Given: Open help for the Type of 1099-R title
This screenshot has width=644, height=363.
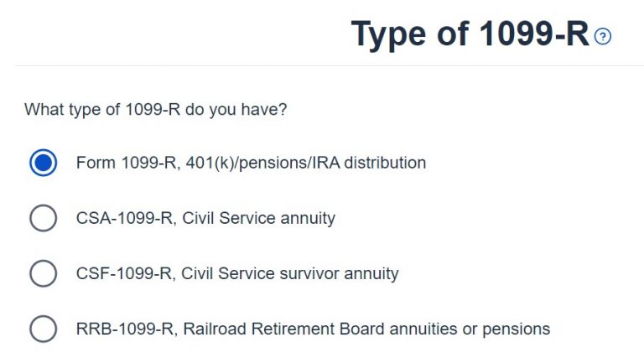Looking at the screenshot, I should (603, 37).
